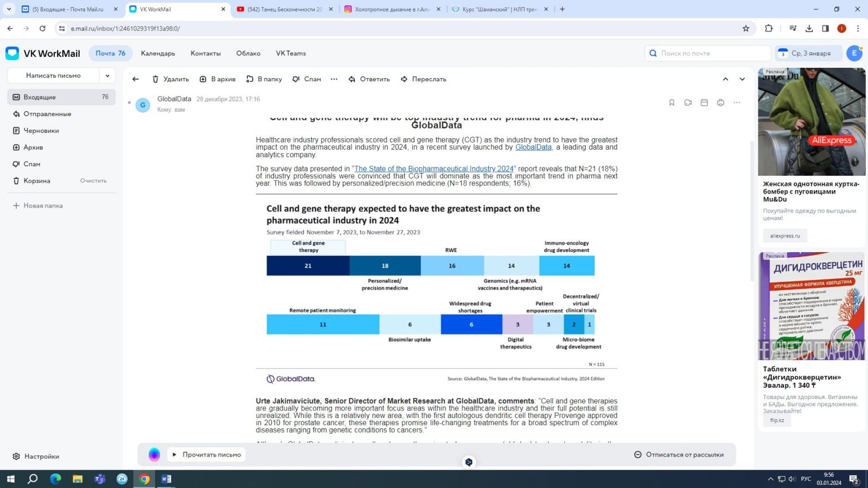
Task: Open the Входящие folder
Action: (61, 97)
